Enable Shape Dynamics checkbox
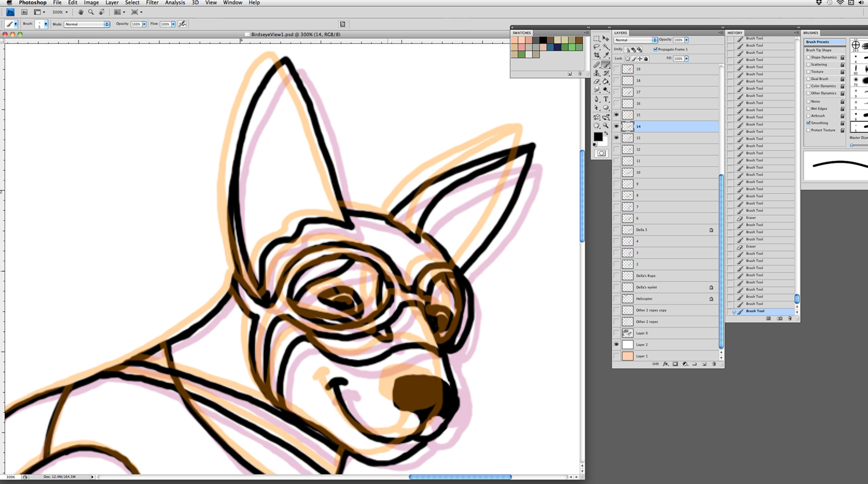Image resolution: width=868 pixels, height=484 pixels. tap(808, 57)
